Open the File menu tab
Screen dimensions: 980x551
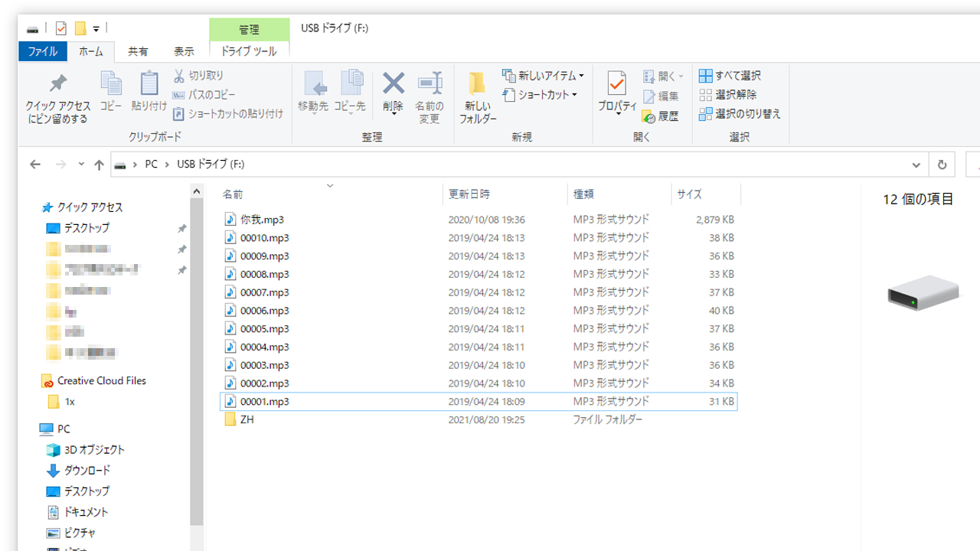coord(43,52)
